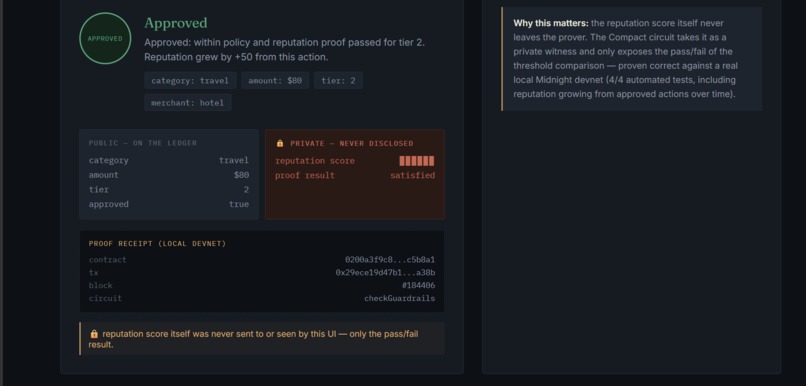Click the 'PRIVATE — NEVER DISCLOSED' header

pyautogui.click(x=352, y=143)
